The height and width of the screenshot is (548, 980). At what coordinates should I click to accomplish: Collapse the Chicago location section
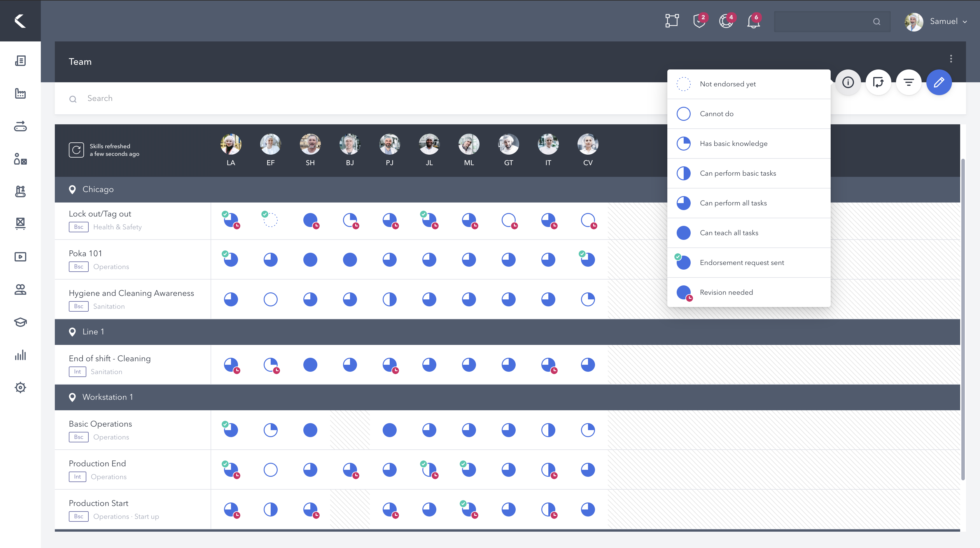508,189
